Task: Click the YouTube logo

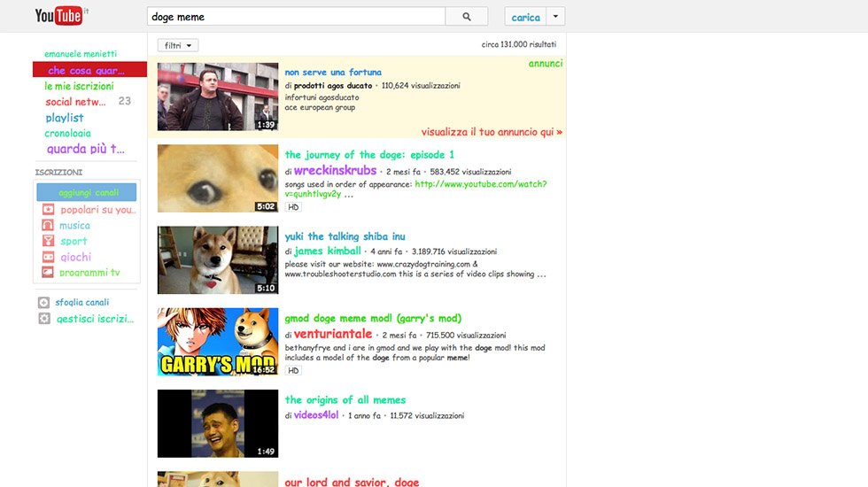Action: (58, 16)
